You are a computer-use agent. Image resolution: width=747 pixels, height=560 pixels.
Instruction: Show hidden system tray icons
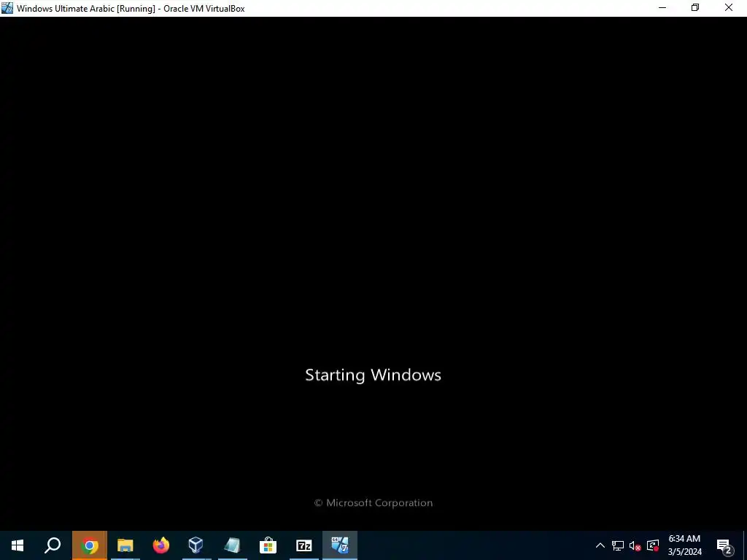click(600, 545)
